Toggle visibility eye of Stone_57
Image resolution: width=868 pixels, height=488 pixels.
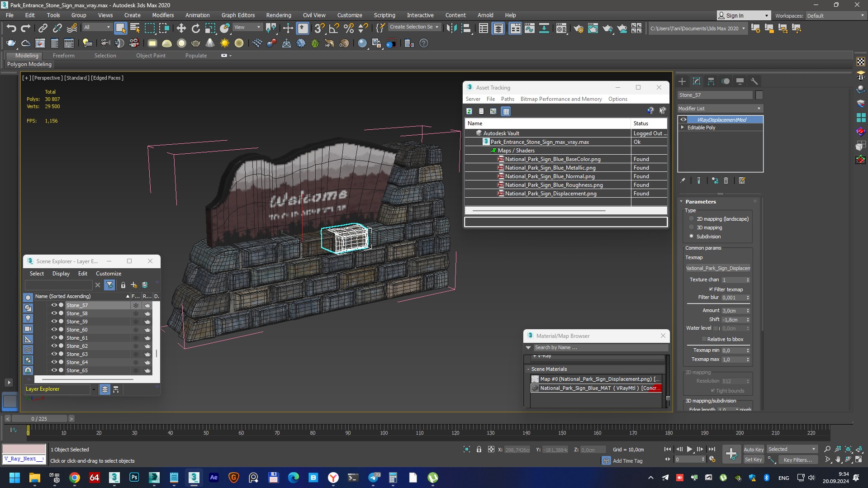click(x=54, y=305)
